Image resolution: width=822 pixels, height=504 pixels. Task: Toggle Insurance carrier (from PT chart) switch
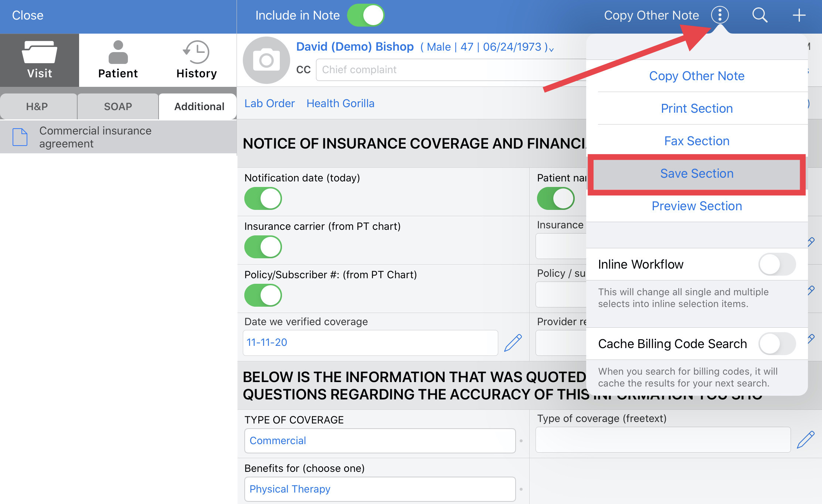263,247
